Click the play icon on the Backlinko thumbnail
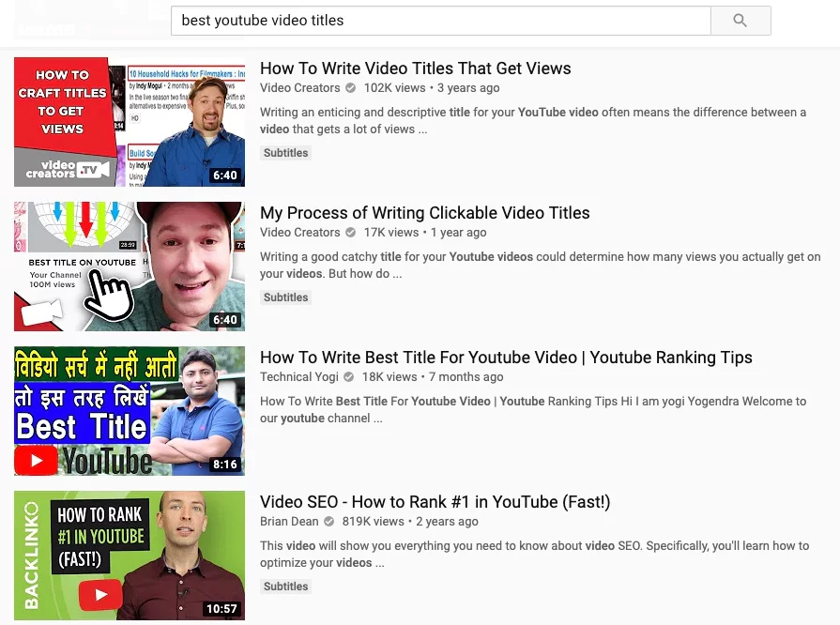The image size is (840, 625). point(100,594)
